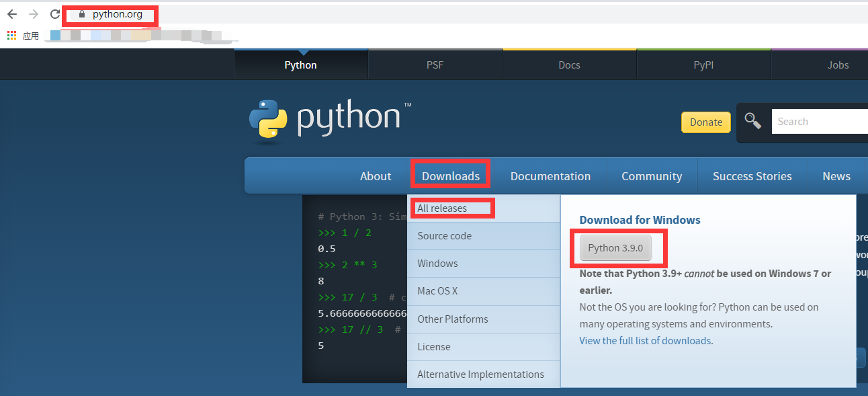This screenshot has width=868, height=396.
Task: Click the page reload icon
Action: pyautogui.click(x=54, y=13)
